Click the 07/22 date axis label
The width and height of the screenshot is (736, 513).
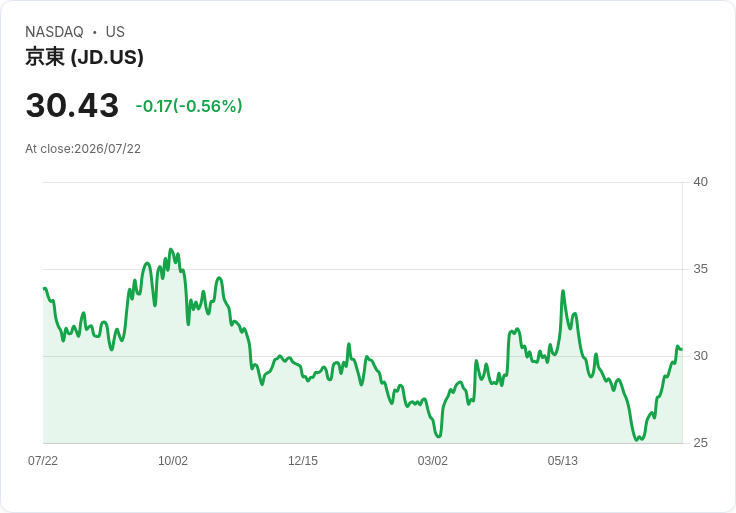pos(43,461)
